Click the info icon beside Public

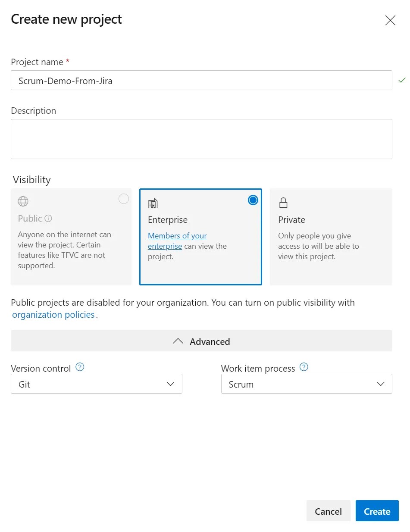tap(48, 219)
